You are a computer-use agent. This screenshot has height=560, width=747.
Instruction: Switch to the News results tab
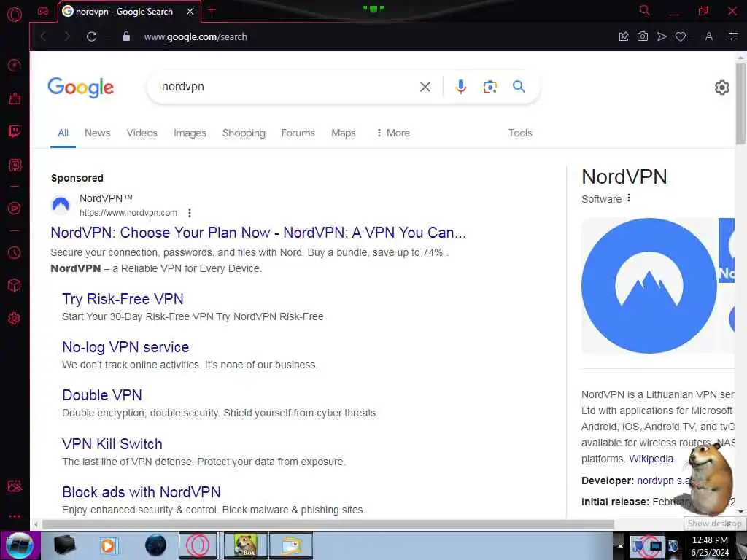coord(97,133)
